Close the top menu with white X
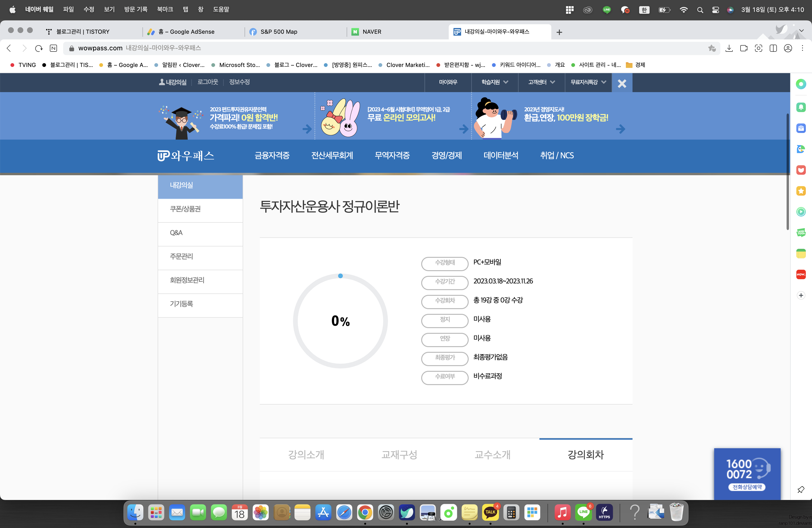The image size is (812, 528). tap(622, 83)
